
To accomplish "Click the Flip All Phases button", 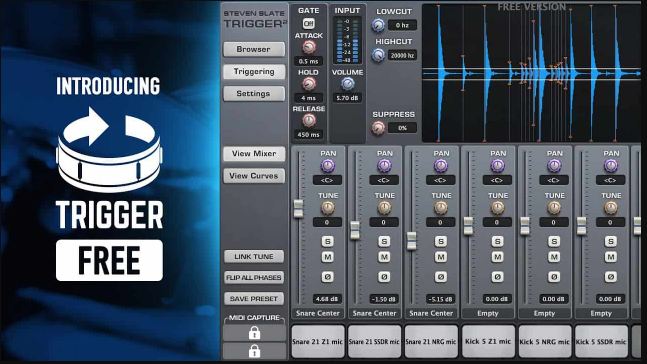I will pos(254,277).
